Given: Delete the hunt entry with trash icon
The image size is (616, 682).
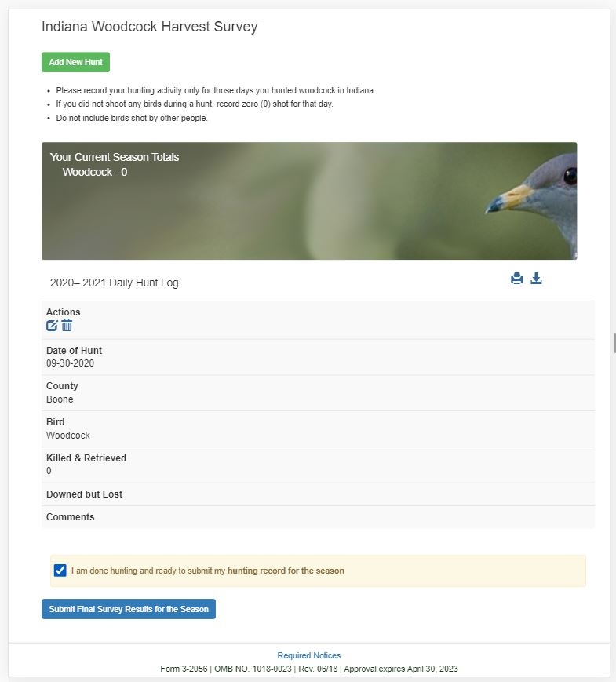Looking at the screenshot, I should click(67, 326).
